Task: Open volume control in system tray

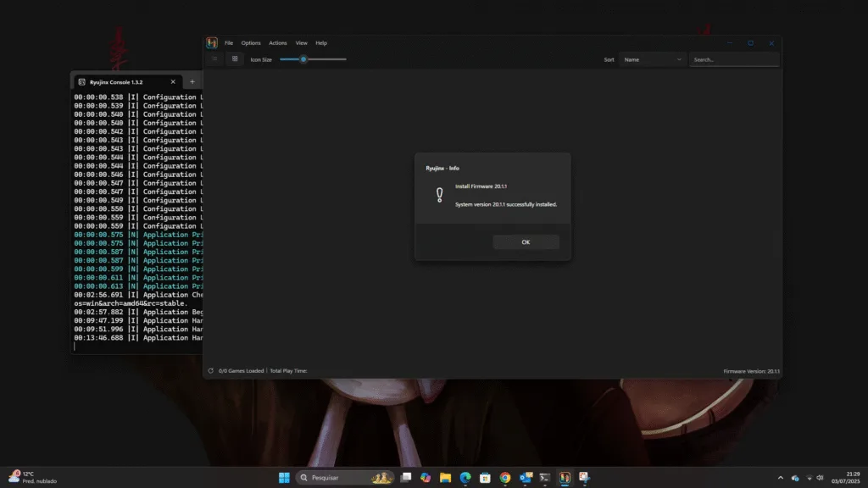Action: tap(820, 478)
